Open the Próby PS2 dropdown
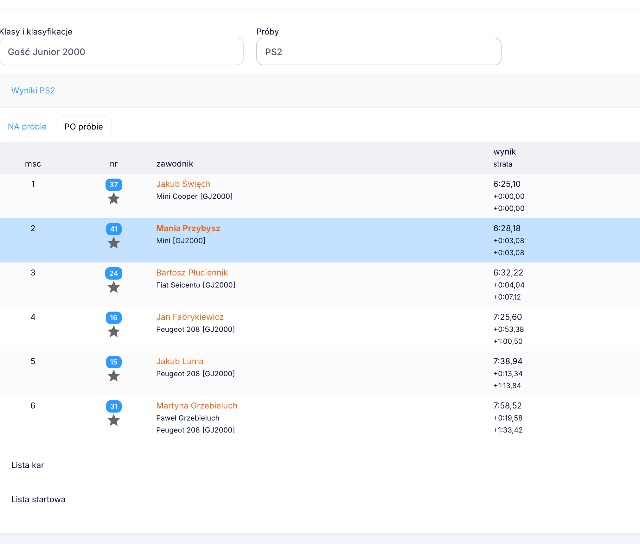This screenshot has width=640, height=544. tap(379, 52)
